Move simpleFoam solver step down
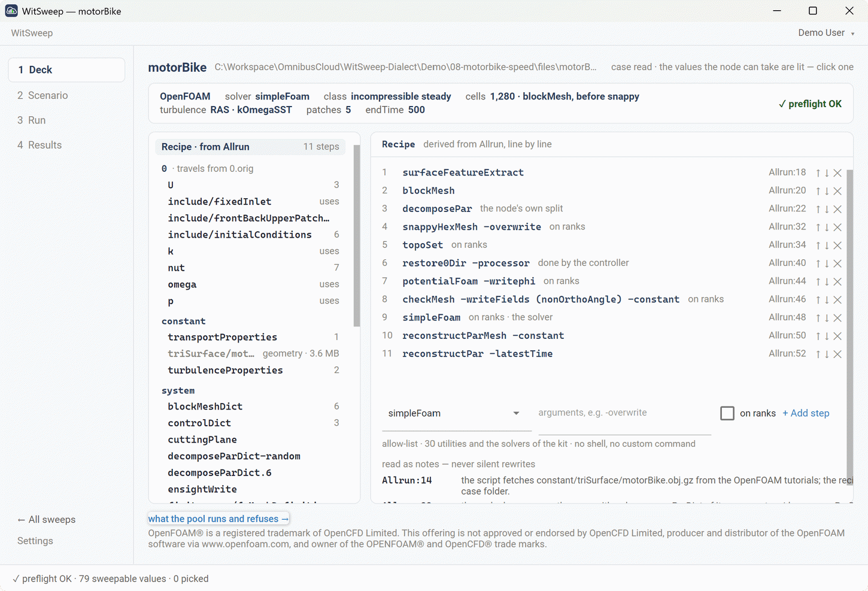Viewport: 868px width, 591px height. [827, 318]
